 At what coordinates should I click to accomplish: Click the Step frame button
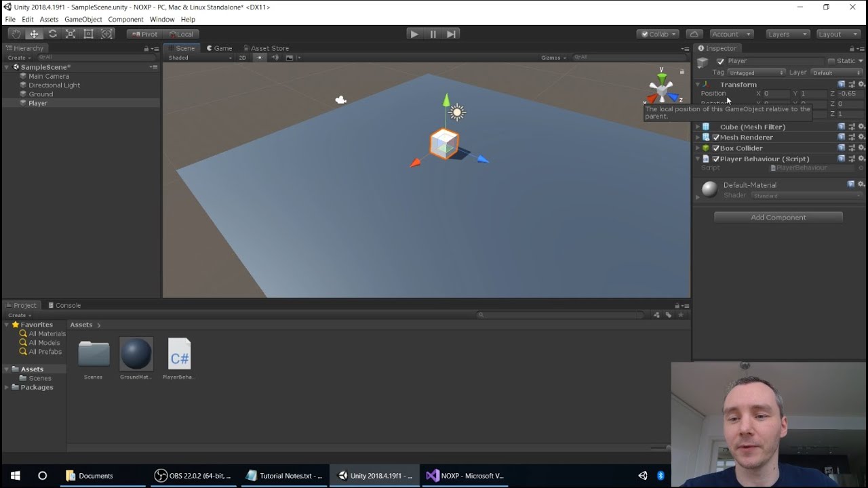451,34
